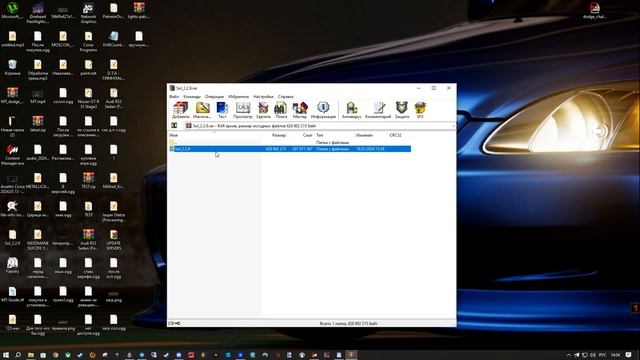Click the taskbar Search magnifier icon
Viewport: 640px width, 360px height.
(x=18, y=355)
